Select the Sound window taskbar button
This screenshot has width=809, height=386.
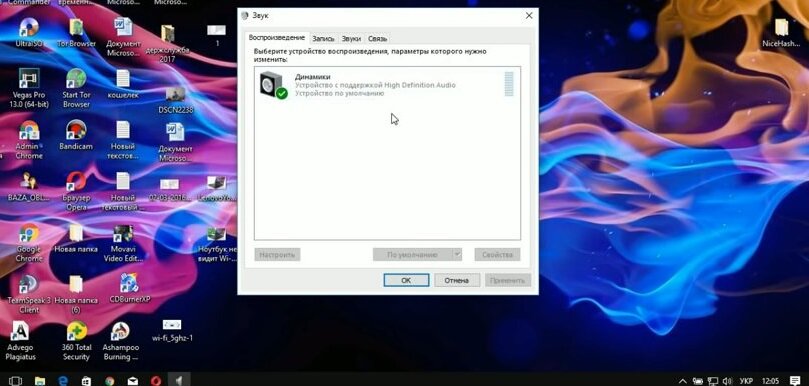pyautogui.click(x=179, y=380)
